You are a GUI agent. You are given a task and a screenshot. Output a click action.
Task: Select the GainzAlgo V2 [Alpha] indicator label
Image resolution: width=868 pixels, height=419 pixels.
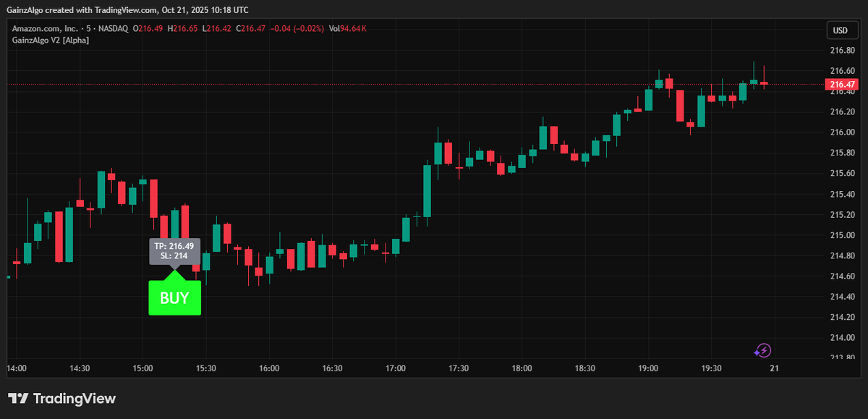pyautogui.click(x=49, y=40)
